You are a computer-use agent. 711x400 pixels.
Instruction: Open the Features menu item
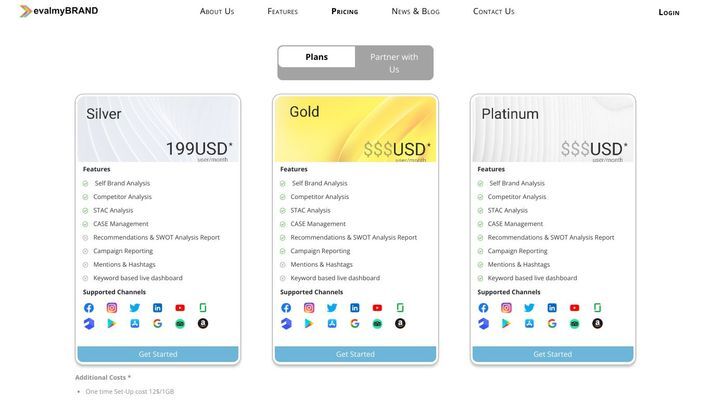pyautogui.click(x=282, y=11)
